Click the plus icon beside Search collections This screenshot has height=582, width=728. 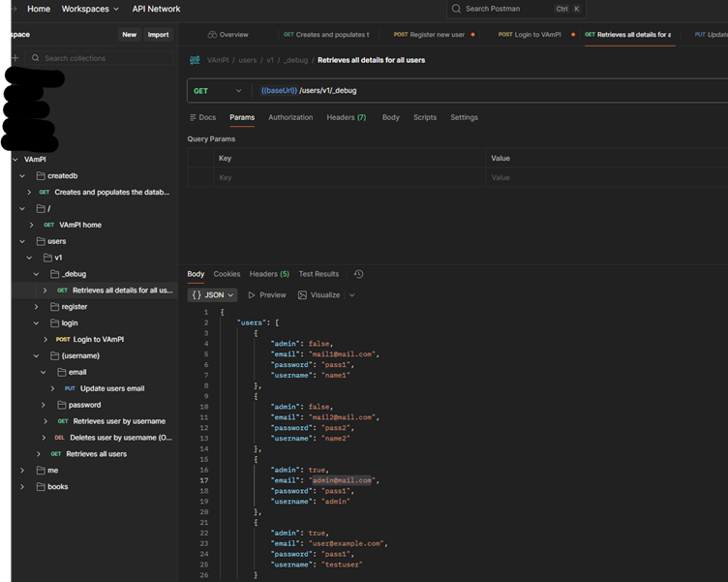click(15, 58)
